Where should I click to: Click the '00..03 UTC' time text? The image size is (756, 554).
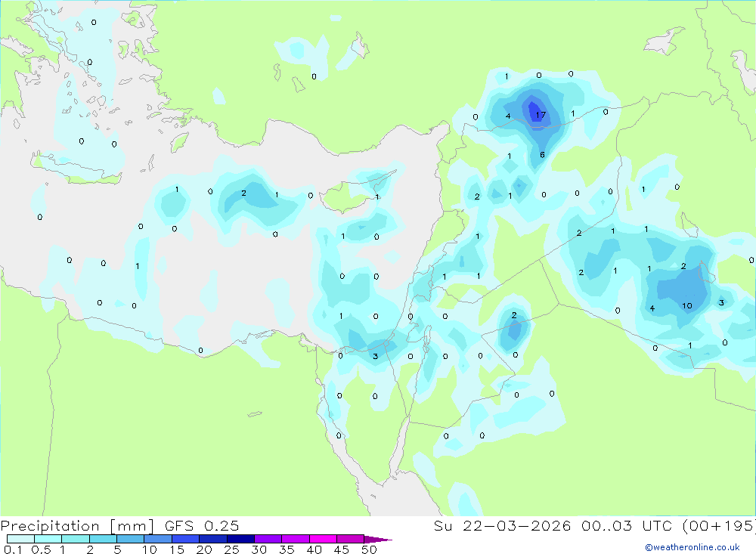click(626, 526)
